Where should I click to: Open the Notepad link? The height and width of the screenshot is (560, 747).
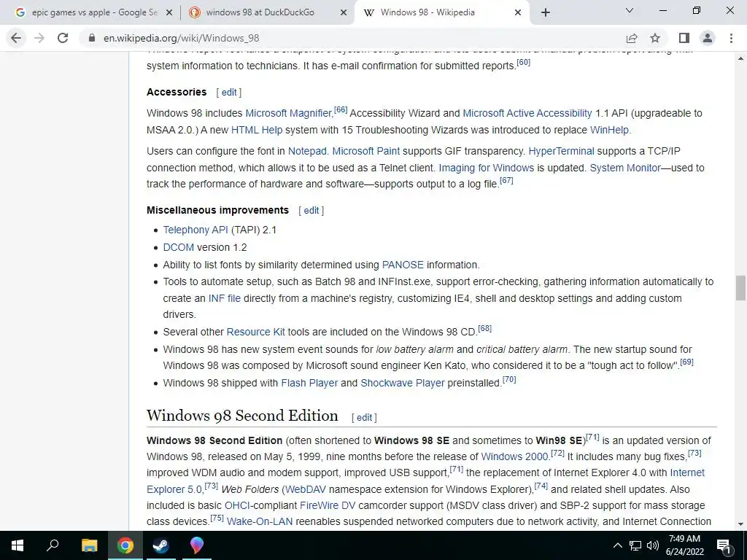tap(307, 152)
